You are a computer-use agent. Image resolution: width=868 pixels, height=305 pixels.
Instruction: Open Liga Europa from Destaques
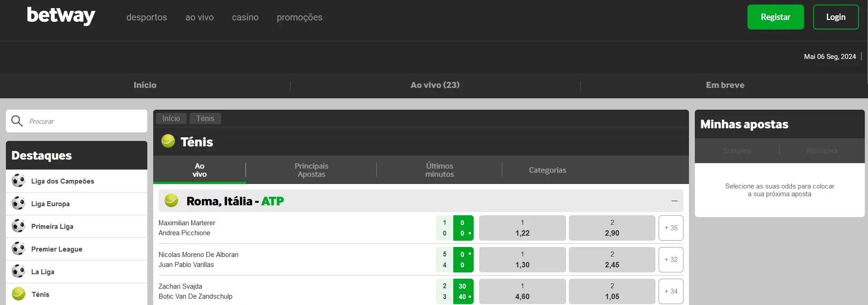(77, 203)
